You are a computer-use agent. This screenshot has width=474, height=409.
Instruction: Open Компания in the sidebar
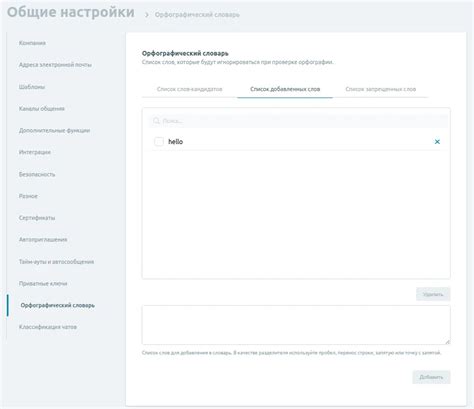click(32, 43)
